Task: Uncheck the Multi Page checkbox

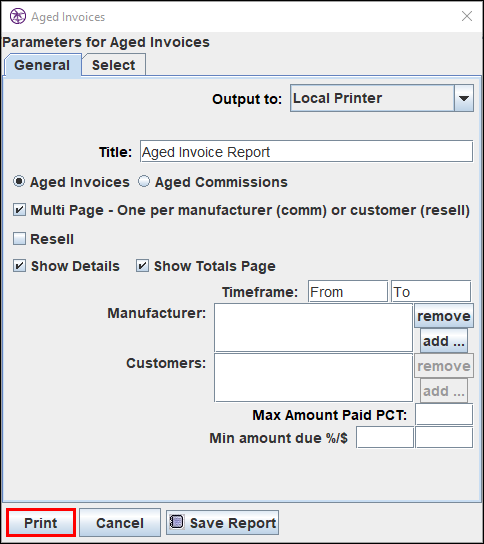Action: click(19, 210)
